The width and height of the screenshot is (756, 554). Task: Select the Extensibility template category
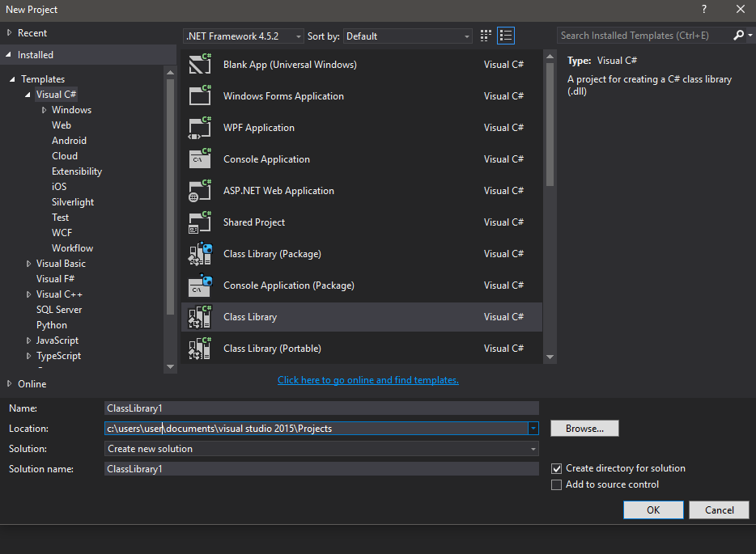(77, 171)
